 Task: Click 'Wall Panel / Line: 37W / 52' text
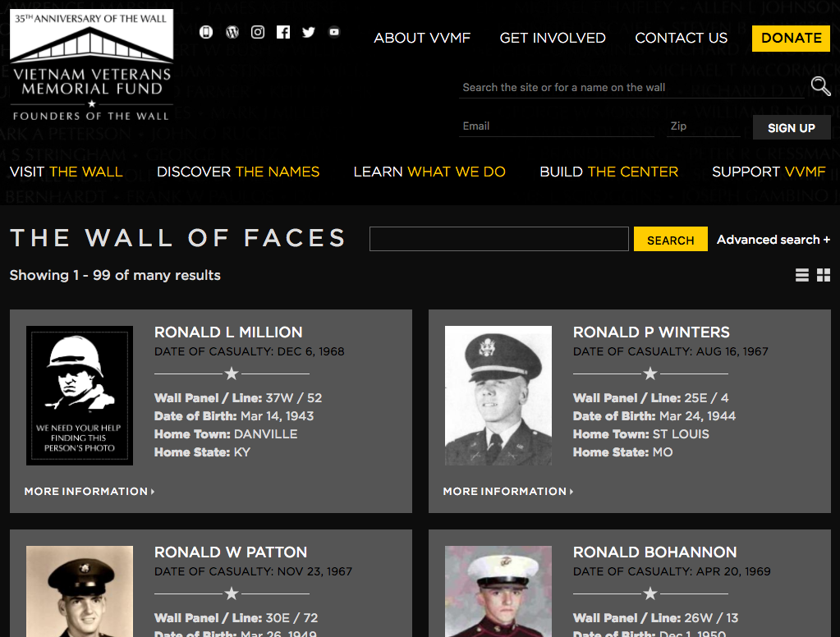pyautogui.click(x=238, y=399)
